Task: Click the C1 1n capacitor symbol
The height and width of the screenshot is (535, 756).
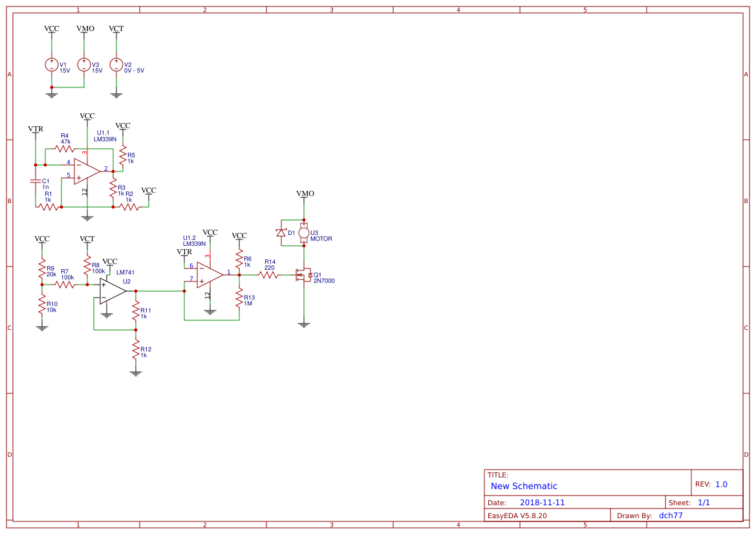Action: click(36, 182)
